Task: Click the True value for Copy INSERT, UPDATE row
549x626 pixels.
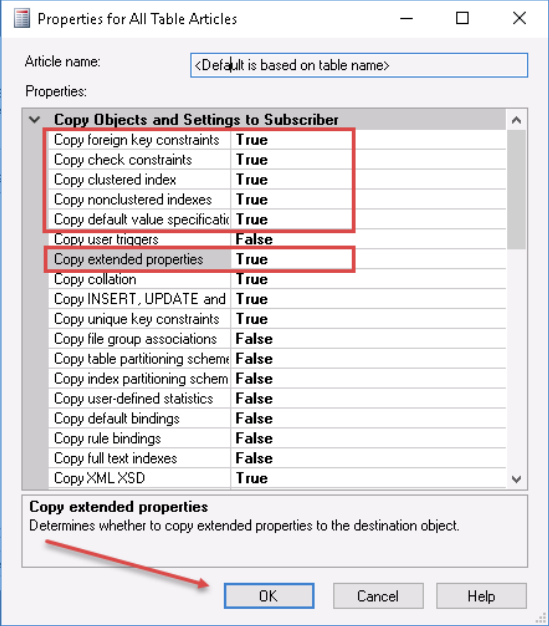Action: [x=252, y=299]
